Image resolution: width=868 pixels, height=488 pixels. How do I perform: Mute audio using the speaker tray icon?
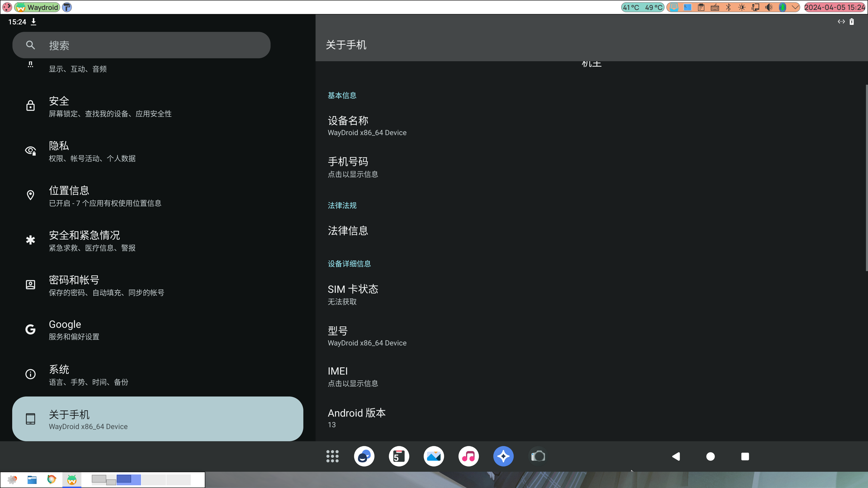point(769,7)
